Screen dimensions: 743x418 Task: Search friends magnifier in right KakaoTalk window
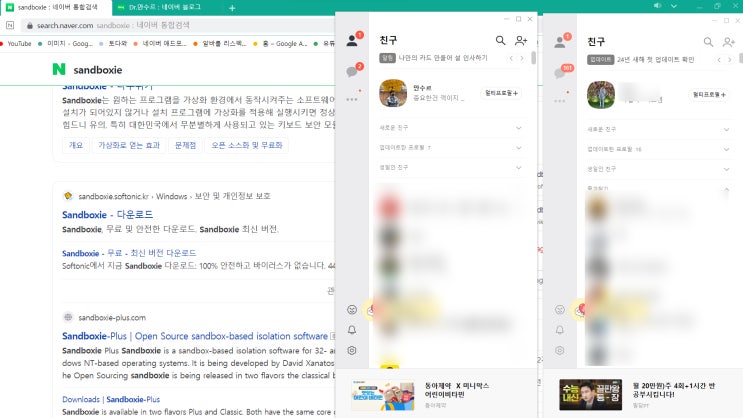(x=708, y=42)
